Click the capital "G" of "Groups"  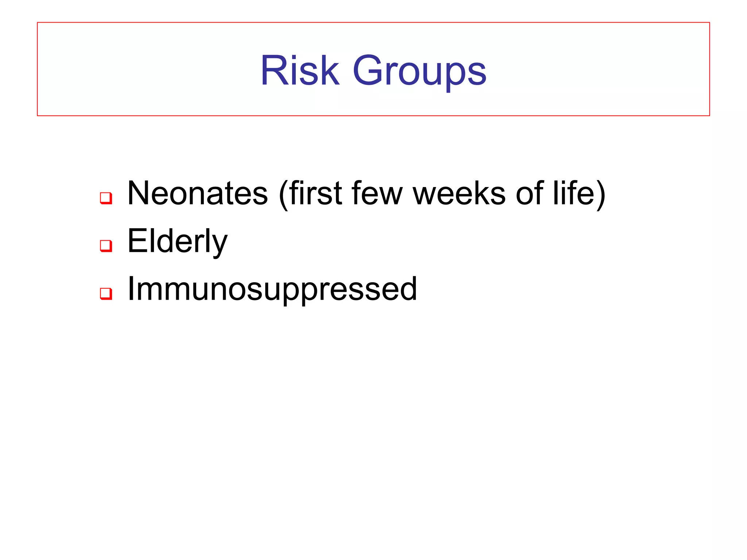[x=368, y=70]
